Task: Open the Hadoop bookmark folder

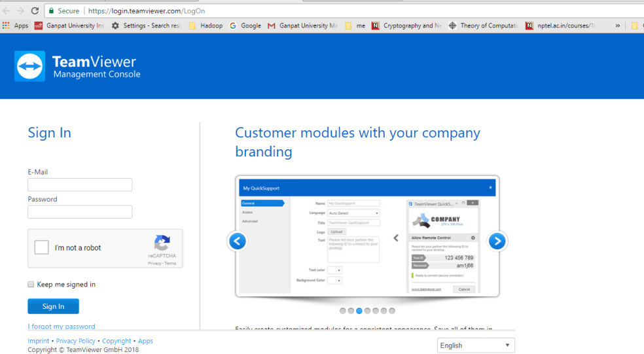Action: [206, 26]
